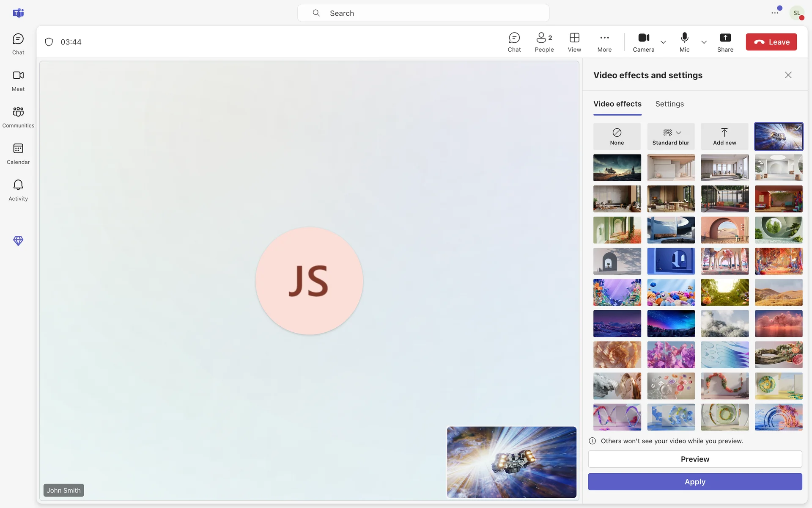Open the Meet section in sidebar
The image size is (812, 508).
click(x=18, y=80)
